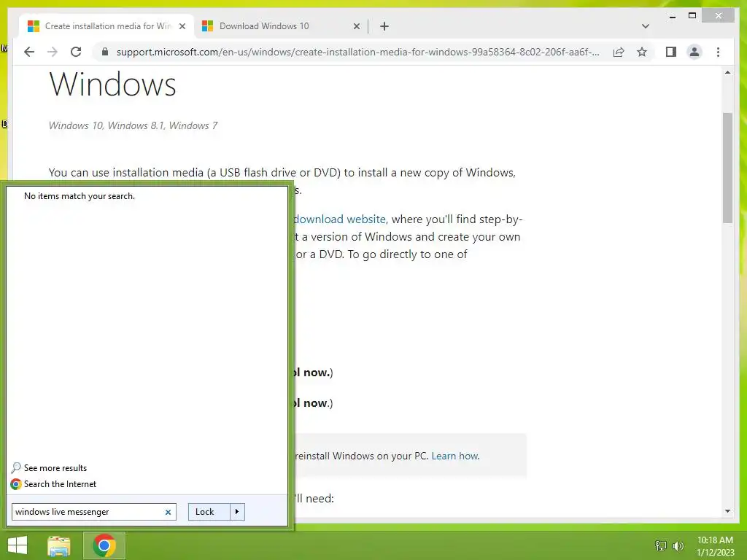Follow the download website link

coord(339,219)
